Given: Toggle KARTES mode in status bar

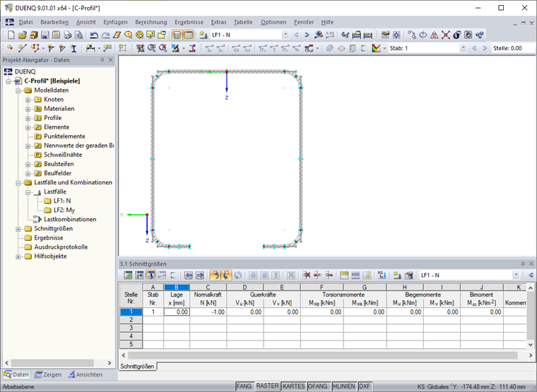Looking at the screenshot, I should click(293, 386).
